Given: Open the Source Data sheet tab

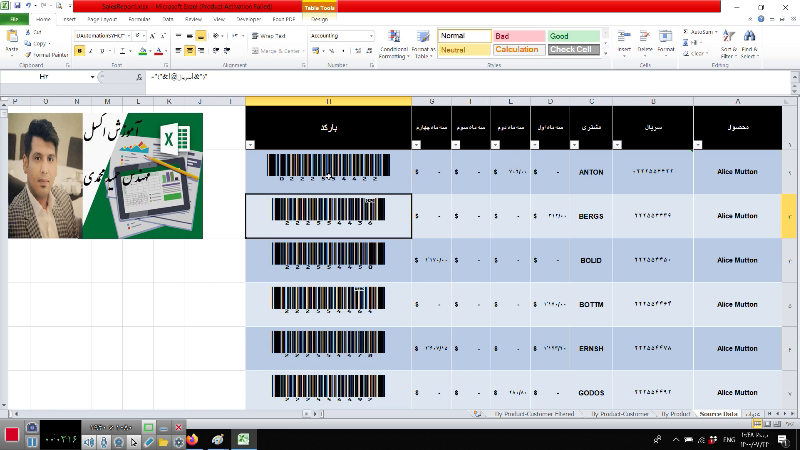Looking at the screenshot, I should [x=718, y=413].
